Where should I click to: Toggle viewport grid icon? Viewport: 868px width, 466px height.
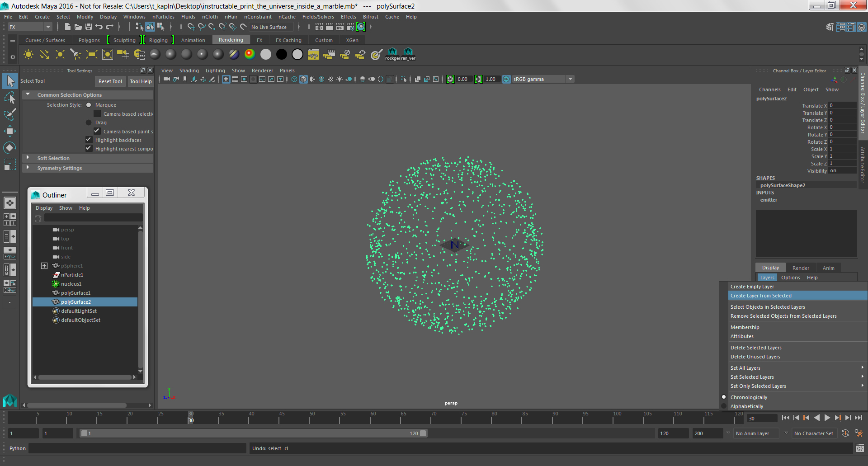tap(226, 79)
